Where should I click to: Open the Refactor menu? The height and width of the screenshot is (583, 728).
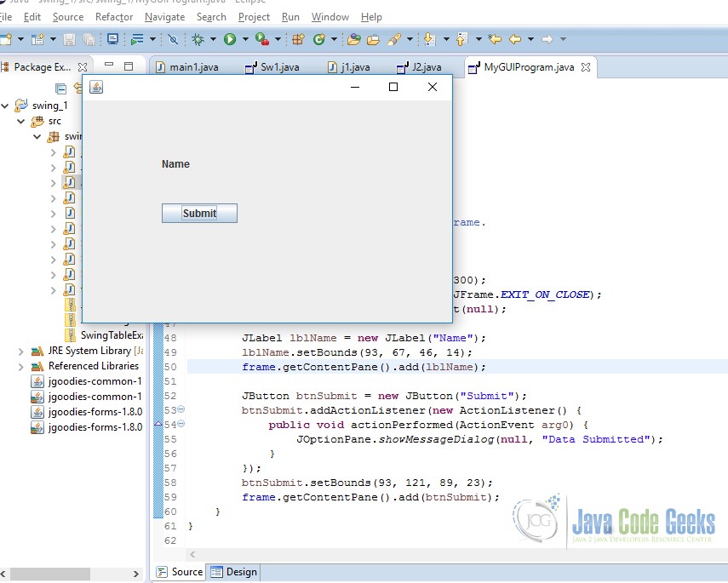tap(113, 16)
